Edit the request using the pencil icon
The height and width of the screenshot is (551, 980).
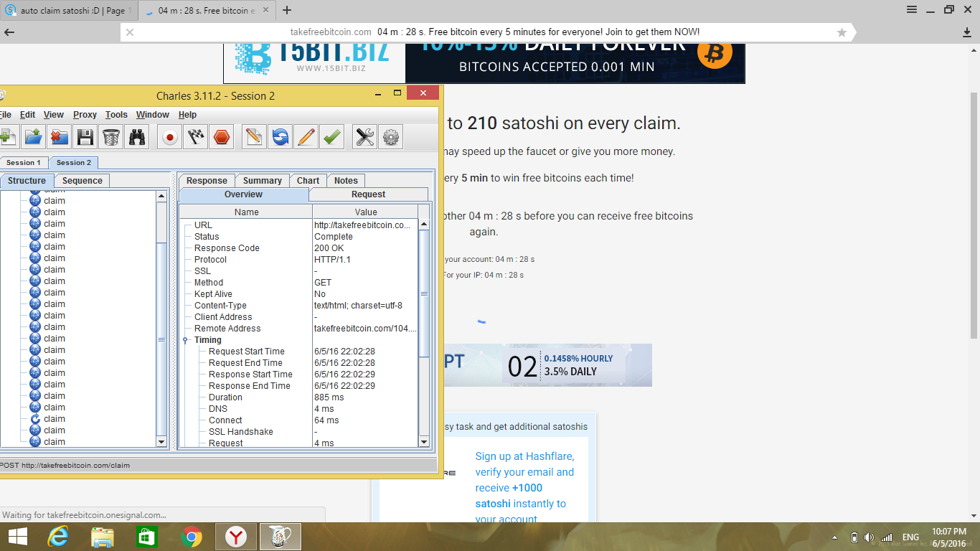click(x=306, y=137)
